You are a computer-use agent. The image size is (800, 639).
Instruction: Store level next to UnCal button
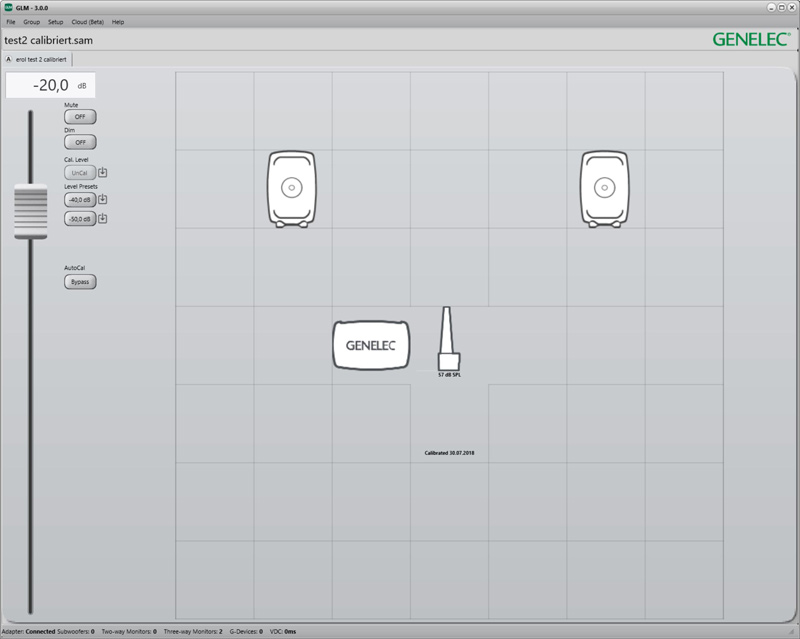103,172
